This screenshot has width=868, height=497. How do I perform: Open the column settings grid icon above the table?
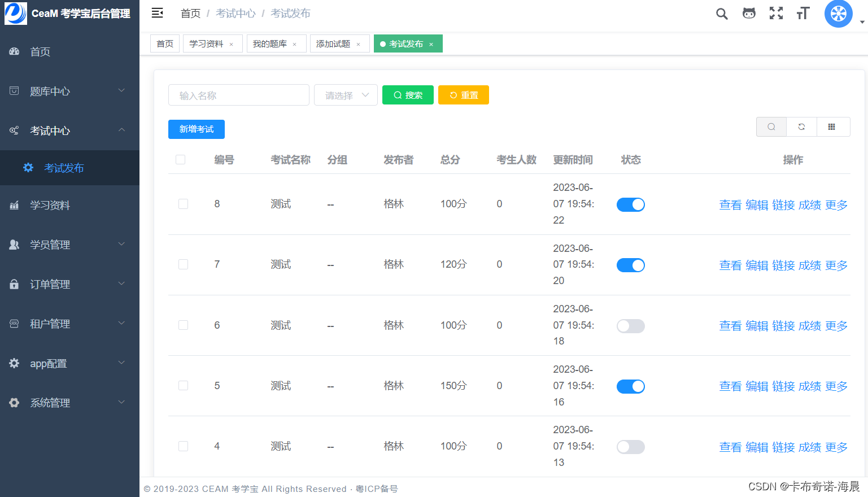[x=833, y=127]
